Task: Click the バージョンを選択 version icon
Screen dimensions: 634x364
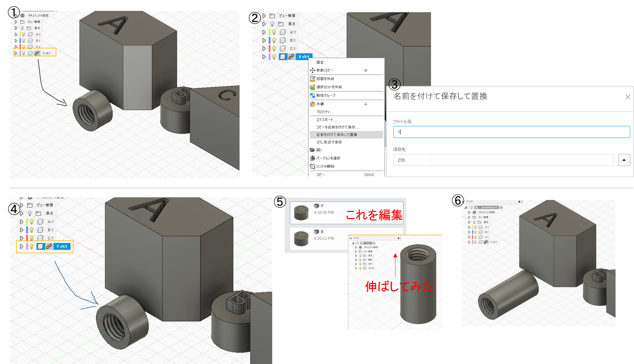Action: (312, 158)
